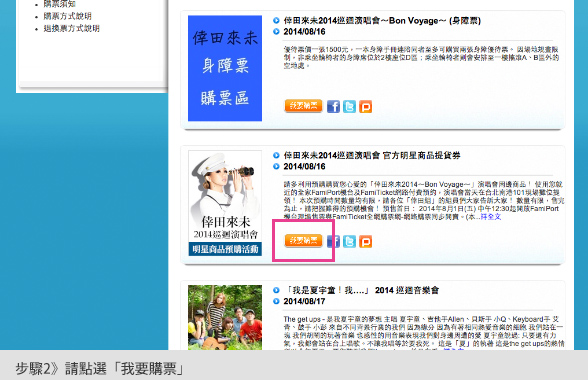Screen dimensions: 588x380
Task: Open the 倖田來未 Bon Voyage (身障票) title
Action: [382, 21]
